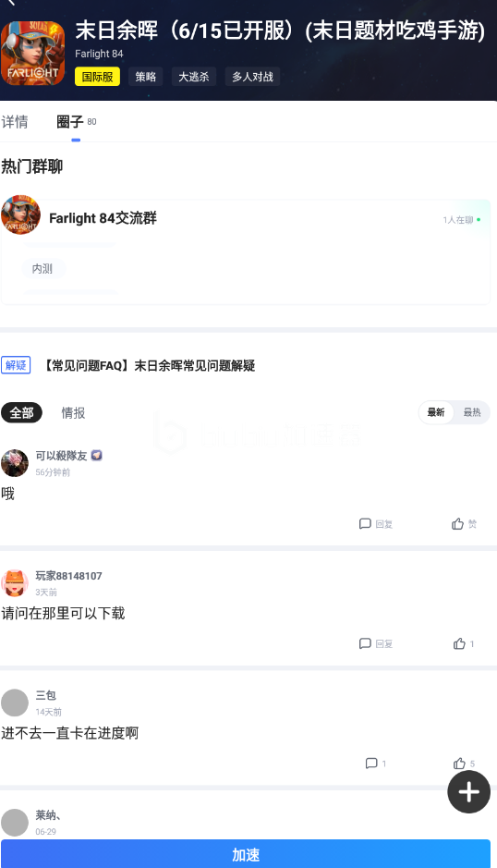Open comments on 进不去一直卡在进度啊 post
The height and width of the screenshot is (868, 497).
(x=375, y=764)
